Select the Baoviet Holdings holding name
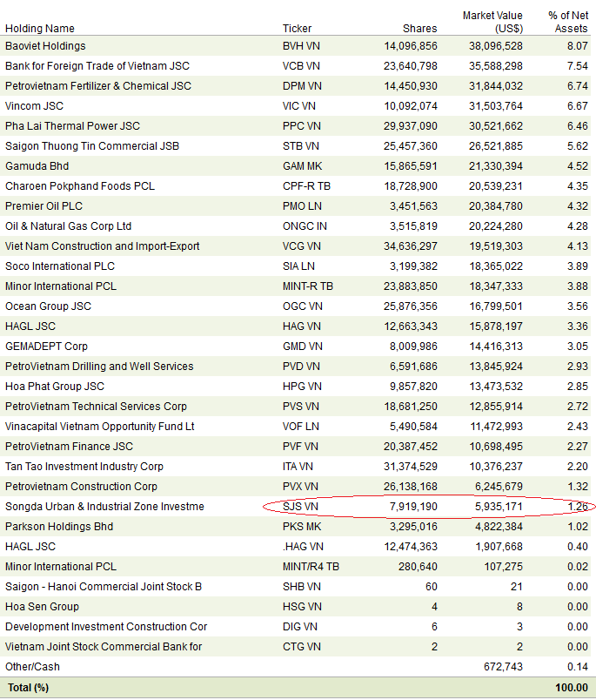Screen dimensions: 596x700 click(45, 46)
